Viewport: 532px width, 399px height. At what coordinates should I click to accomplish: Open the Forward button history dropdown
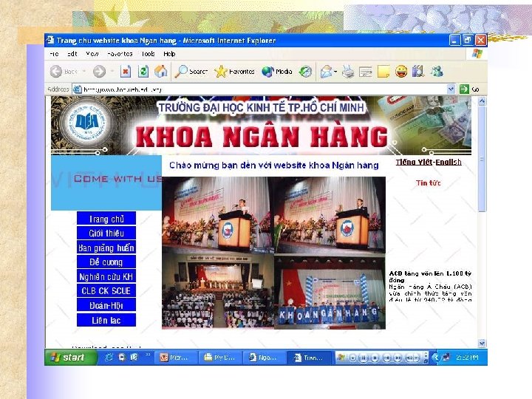[x=112, y=72]
